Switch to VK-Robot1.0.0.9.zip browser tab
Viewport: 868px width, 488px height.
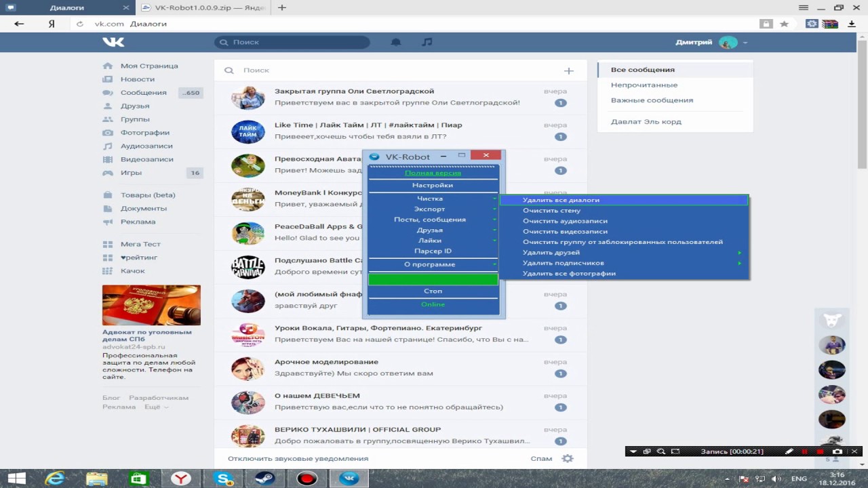pos(204,7)
